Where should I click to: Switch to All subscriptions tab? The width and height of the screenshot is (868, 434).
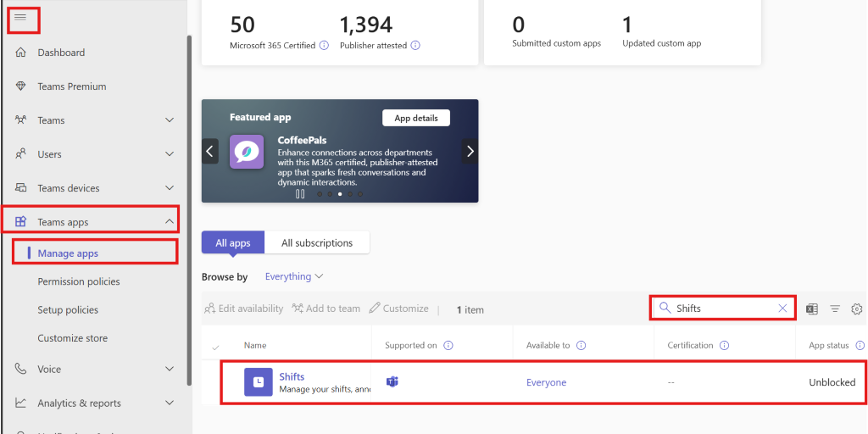coord(317,242)
